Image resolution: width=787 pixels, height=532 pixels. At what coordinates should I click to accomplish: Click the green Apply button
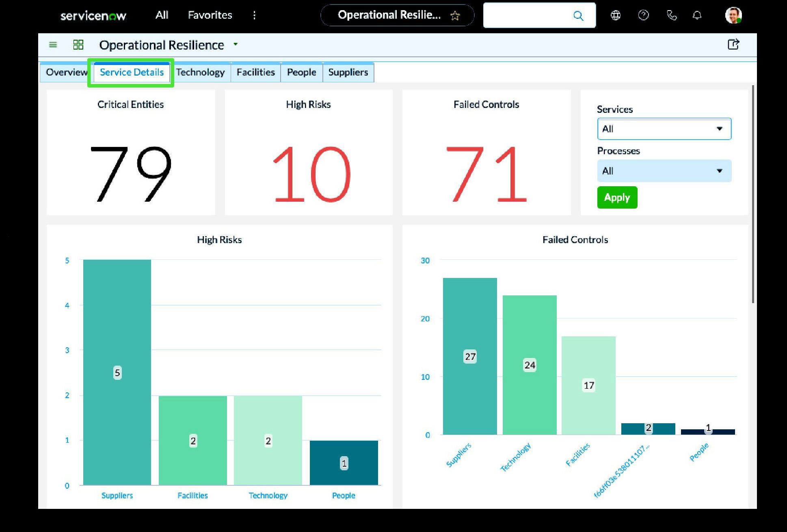[617, 198]
